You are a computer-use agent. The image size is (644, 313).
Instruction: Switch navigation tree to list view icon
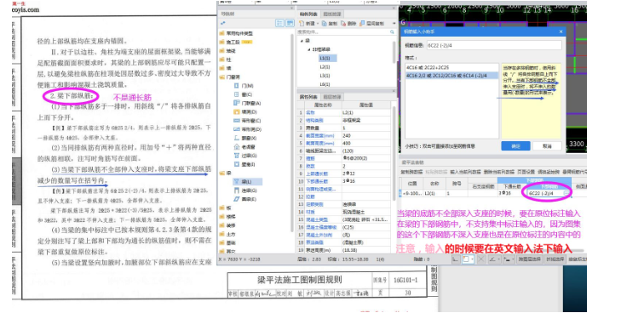coord(280,23)
